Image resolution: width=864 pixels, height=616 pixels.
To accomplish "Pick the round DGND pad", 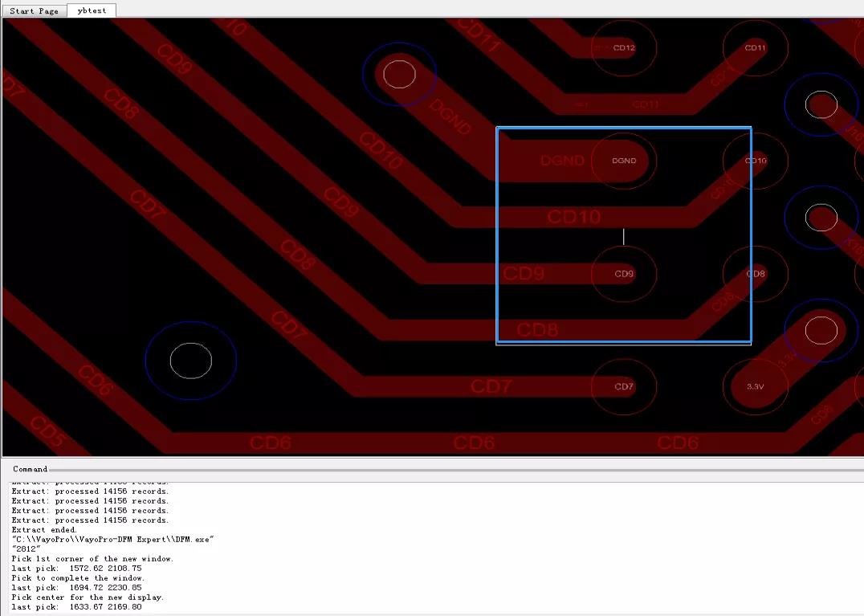I will 624,161.
